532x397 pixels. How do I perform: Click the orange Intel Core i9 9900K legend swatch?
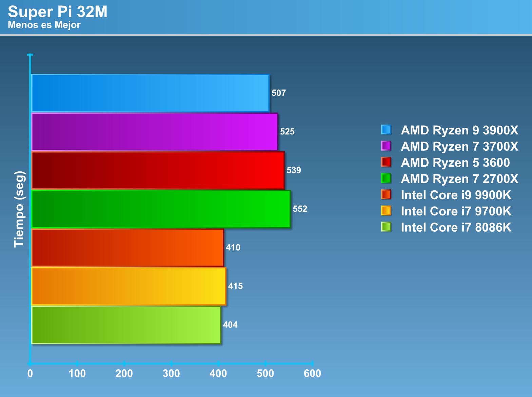click(x=386, y=194)
